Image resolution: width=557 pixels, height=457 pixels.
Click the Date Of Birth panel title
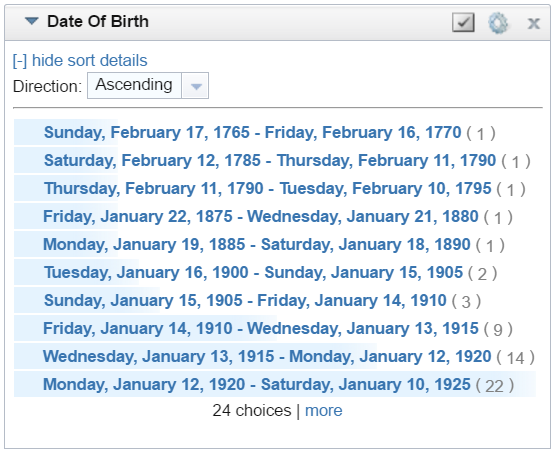tap(98, 21)
